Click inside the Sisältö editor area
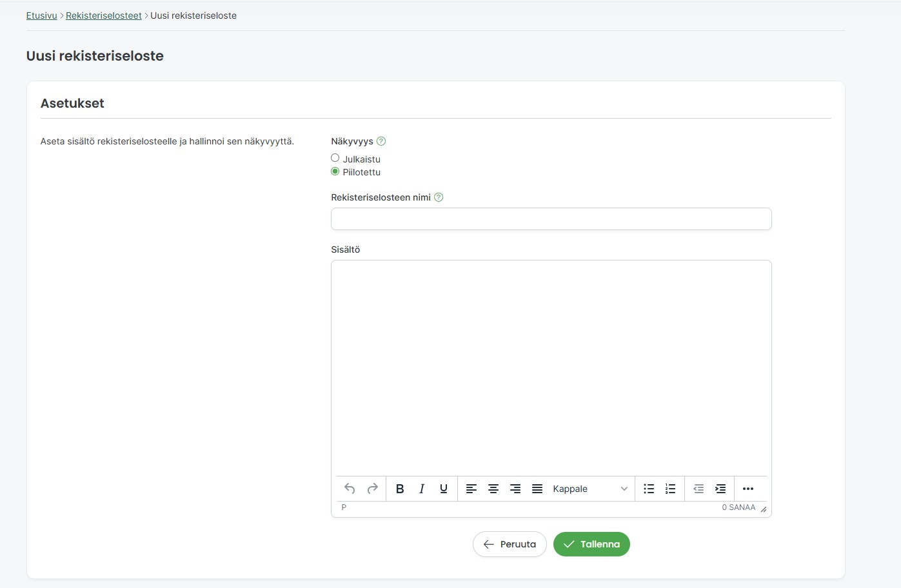901x588 pixels. coord(551,368)
